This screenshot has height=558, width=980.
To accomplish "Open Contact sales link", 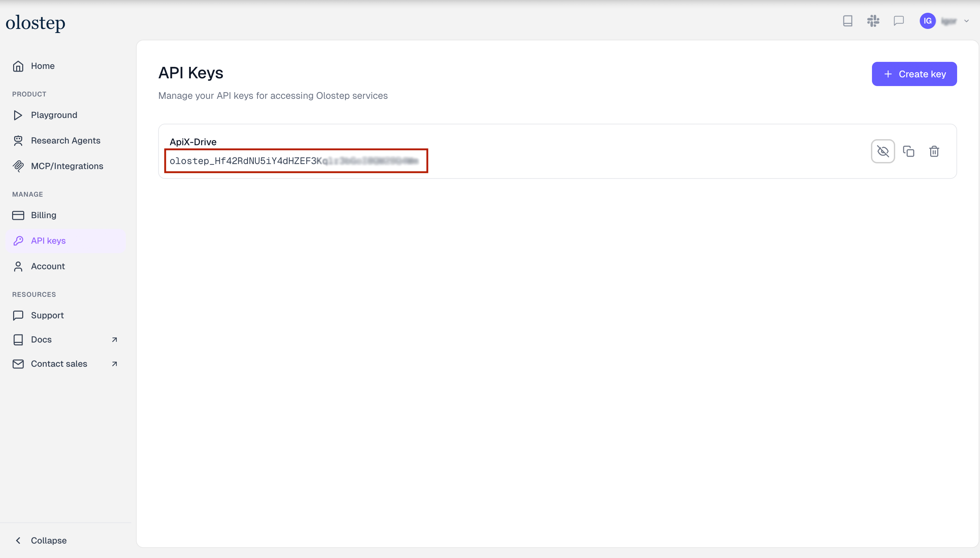I will tap(59, 364).
